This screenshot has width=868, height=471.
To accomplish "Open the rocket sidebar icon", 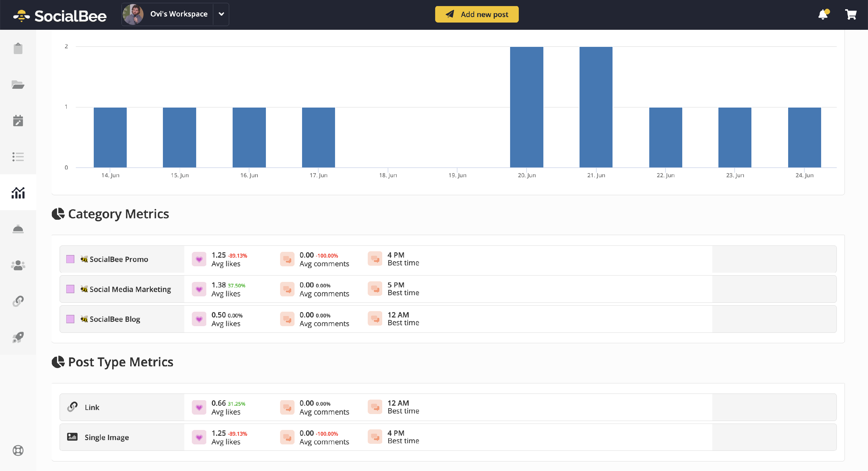I will [x=18, y=337].
